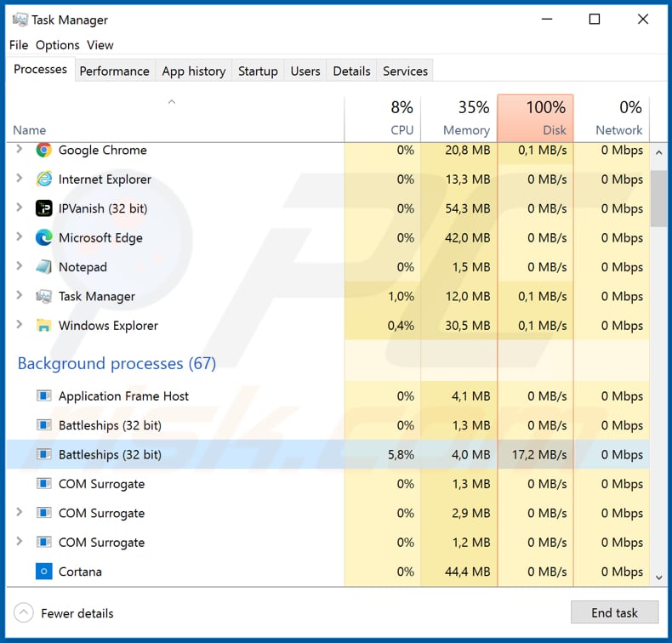Sort by the CPU column header
Viewport: 672px width, 643px height.
click(382, 119)
